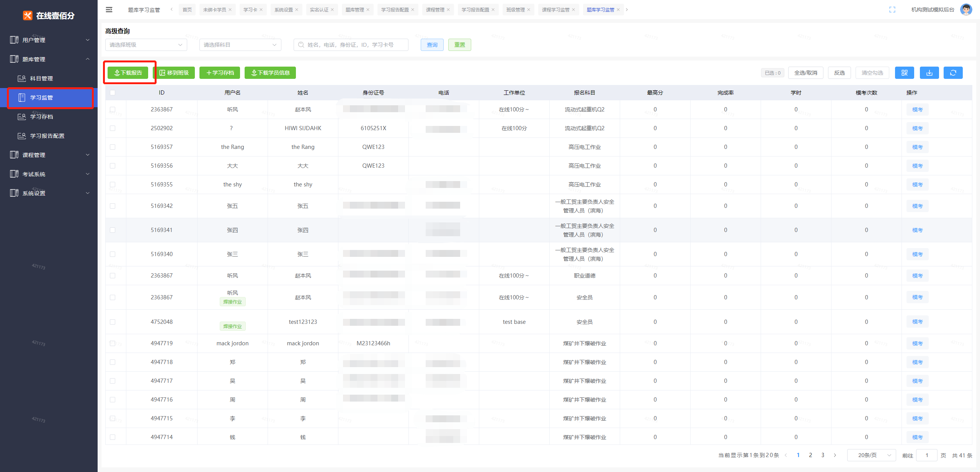Click the blue refresh icon button
The image size is (980, 472).
tap(953, 73)
